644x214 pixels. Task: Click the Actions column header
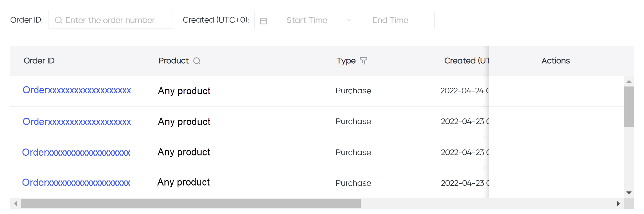click(x=556, y=61)
